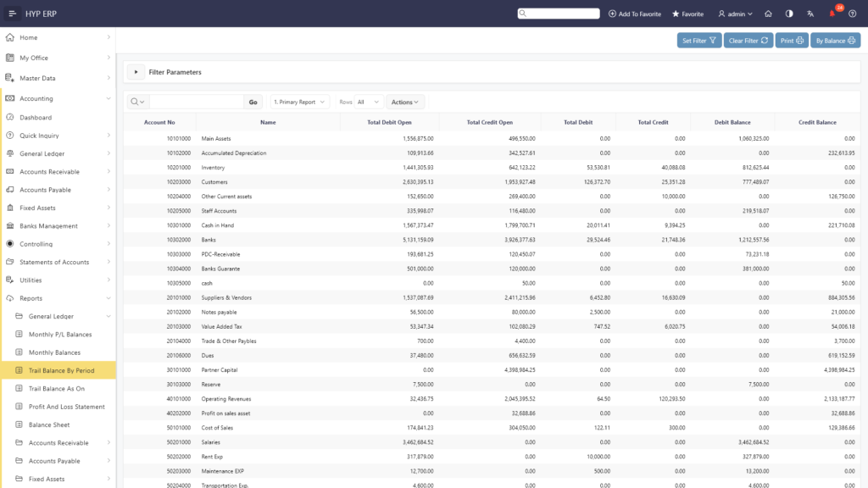Screen dimensions: 868x488
Task: Open the notifications bell icon
Action: (x=832, y=14)
